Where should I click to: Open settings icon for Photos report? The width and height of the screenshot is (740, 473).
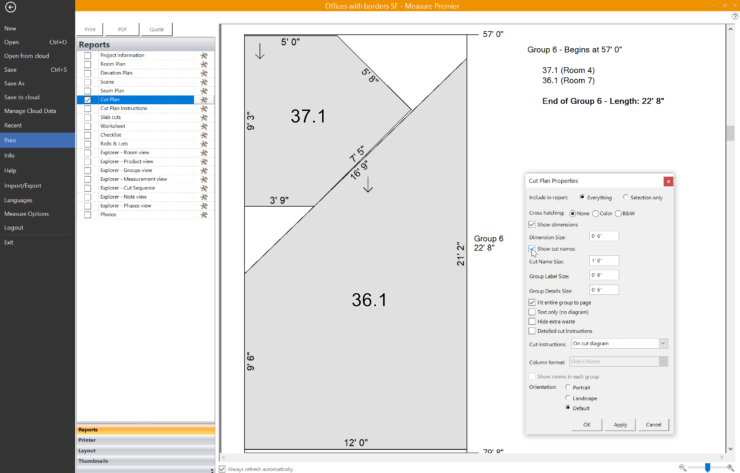tap(204, 215)
